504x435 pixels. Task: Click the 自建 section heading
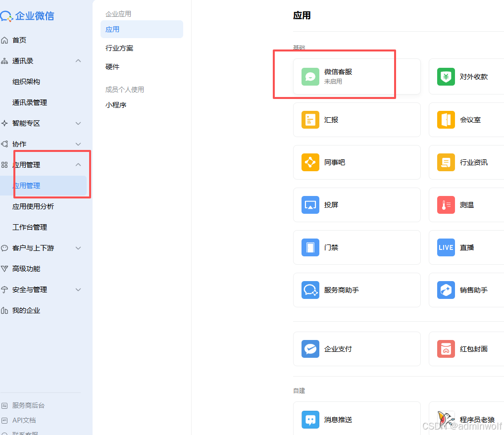tap(299, 390)
